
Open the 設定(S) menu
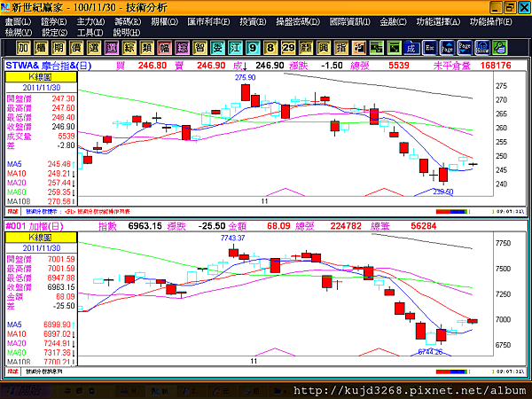pos(54,33)
